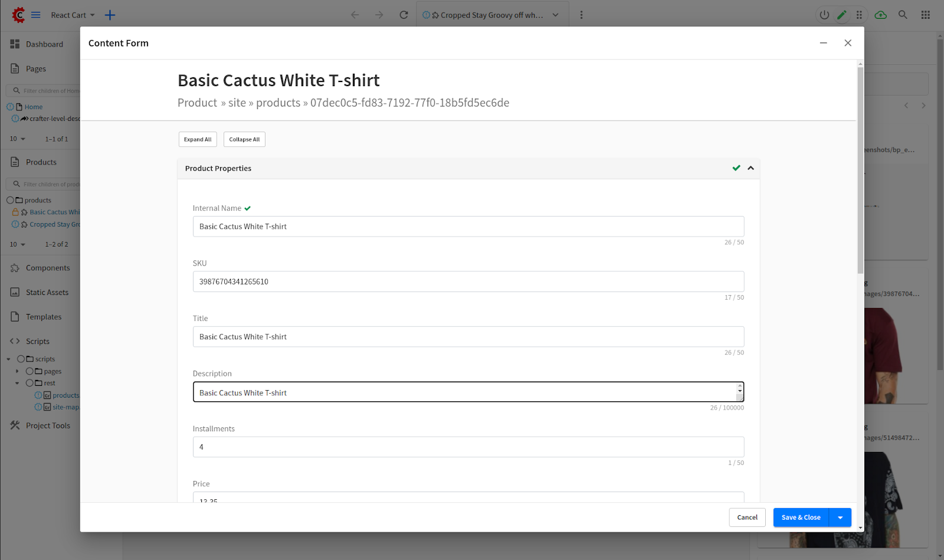Open the apps grid launcher icon

925,15
